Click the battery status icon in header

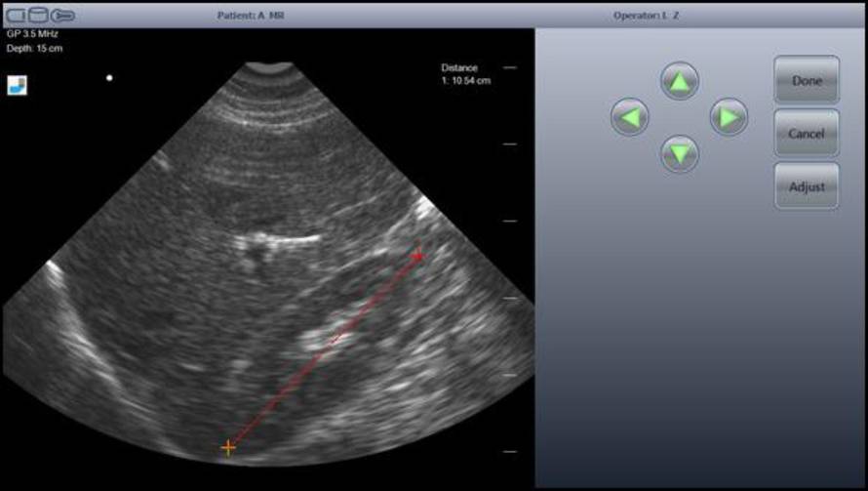point(17,16)
